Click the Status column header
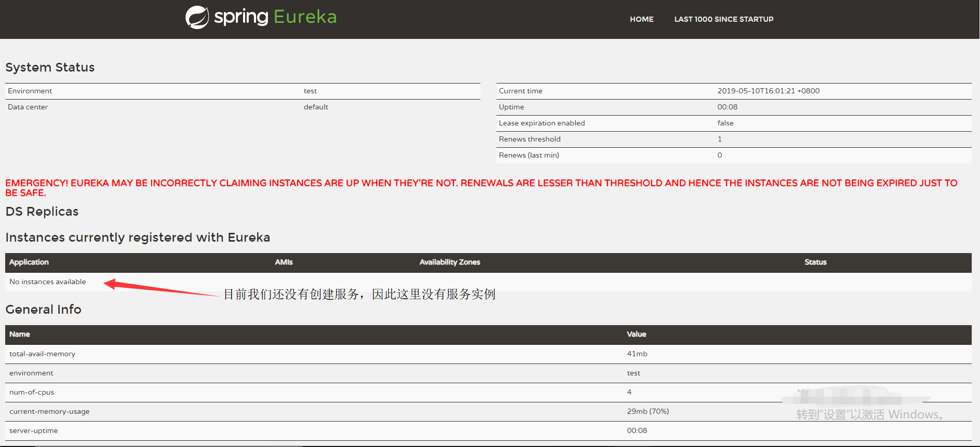Image resolution: width=980 pixels, height=447 pixels. click(x=815, y=262)
